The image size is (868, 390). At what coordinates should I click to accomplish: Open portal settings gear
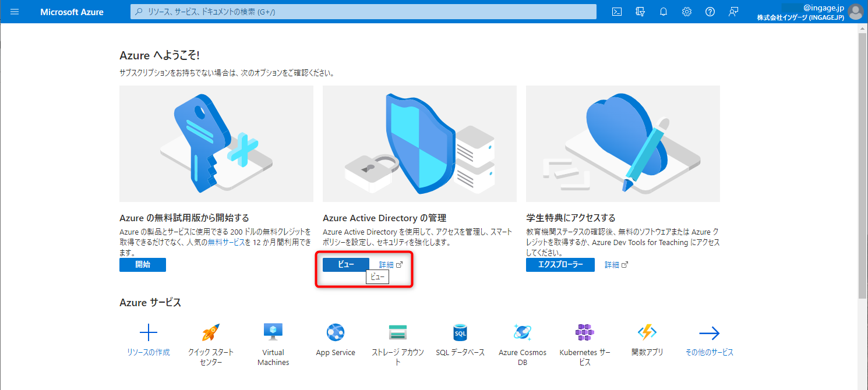point(687,12)
